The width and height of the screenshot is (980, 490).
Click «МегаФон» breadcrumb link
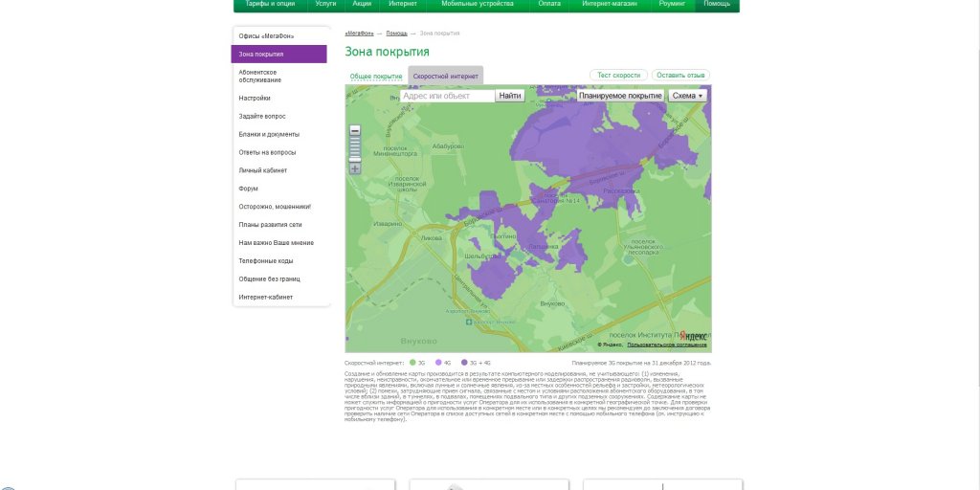360,33
